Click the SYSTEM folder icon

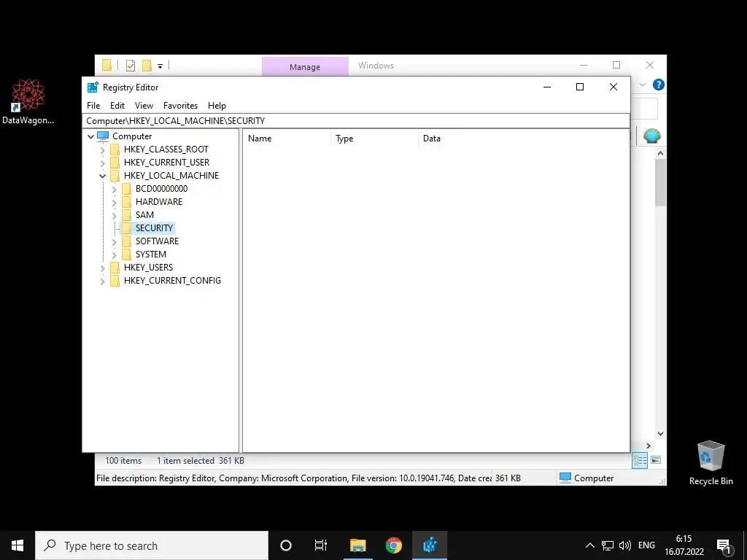click(126, 254)
